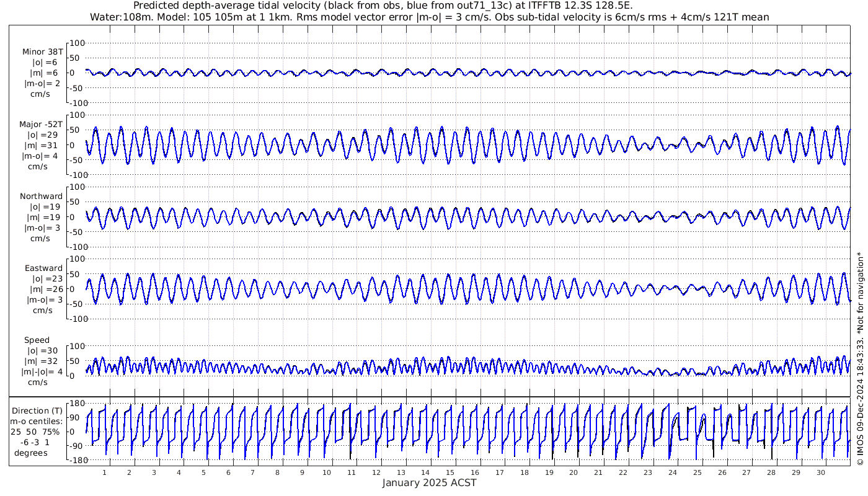The width and height of the screenshot is (868, 496).
Task: Click the 'Major -52T' panel label
Action: 41,125
